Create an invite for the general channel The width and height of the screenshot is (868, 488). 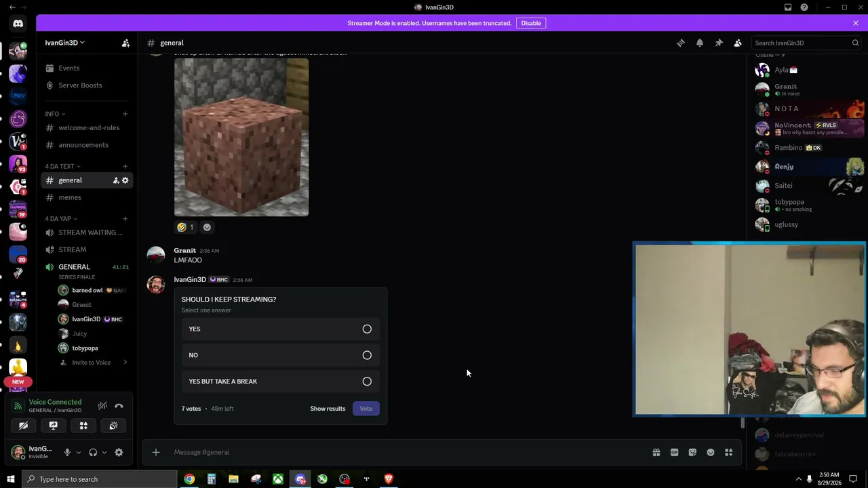pyautogui.click(x=116, y=180)
